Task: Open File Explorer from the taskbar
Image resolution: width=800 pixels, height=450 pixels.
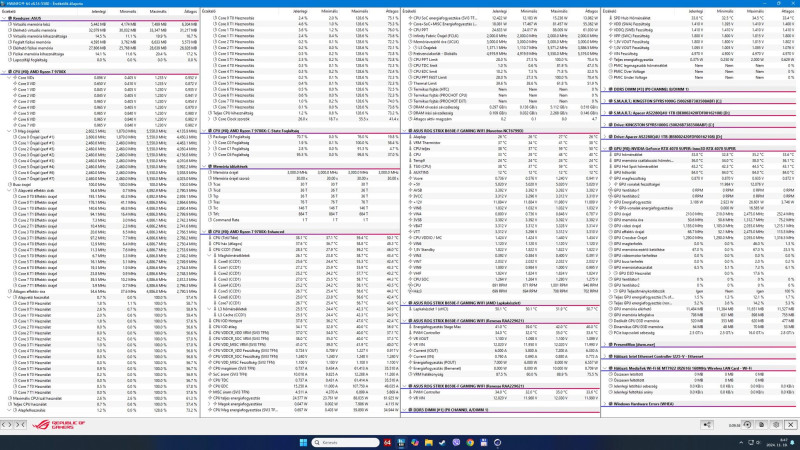Action: tap(429, 442)
